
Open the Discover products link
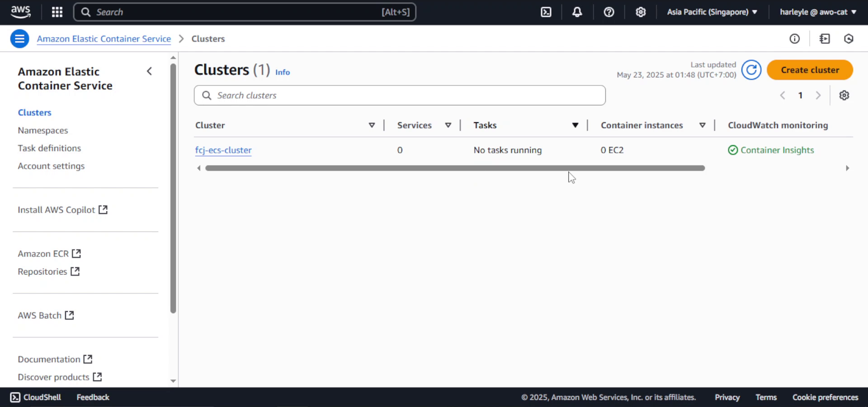(60, 377)
